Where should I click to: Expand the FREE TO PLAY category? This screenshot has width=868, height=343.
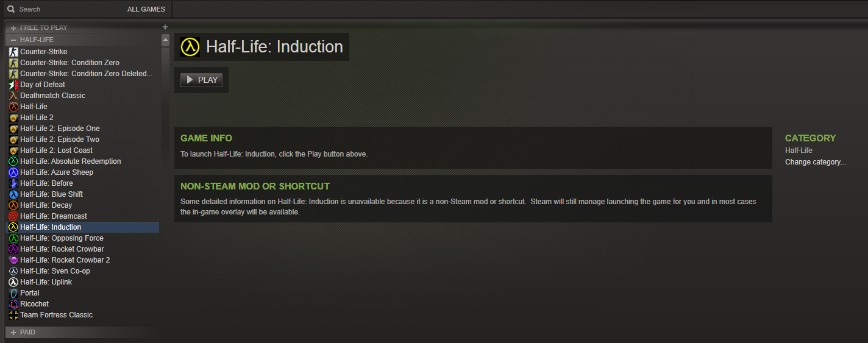13,27
